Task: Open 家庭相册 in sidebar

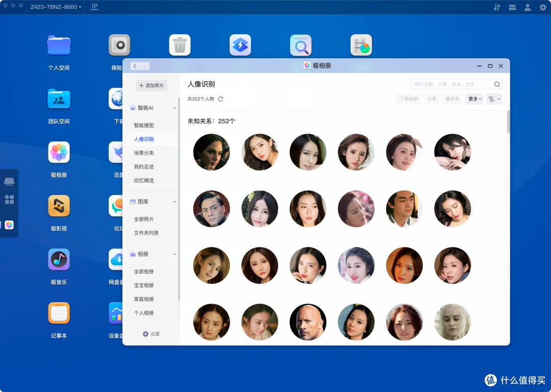Action: [144, 299]
